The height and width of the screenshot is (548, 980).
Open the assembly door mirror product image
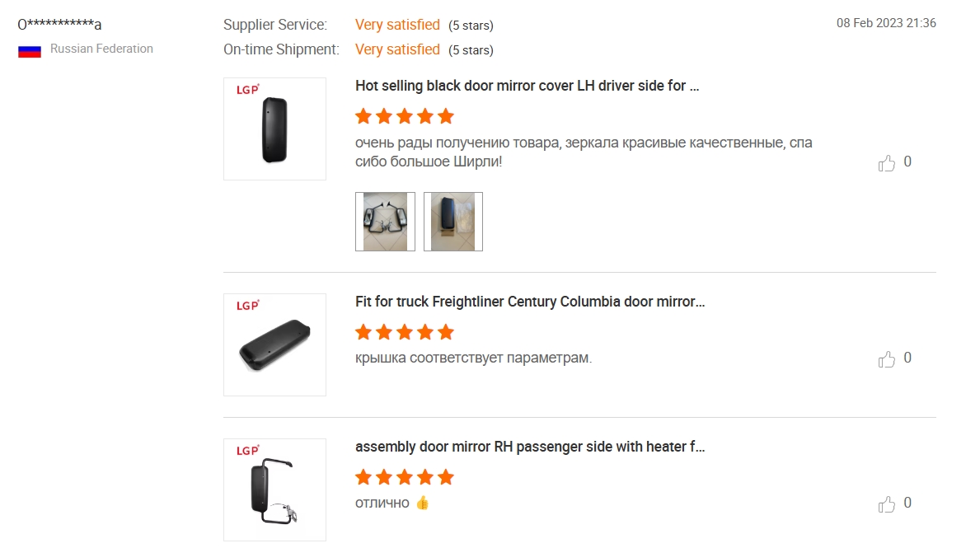[275, 489]
